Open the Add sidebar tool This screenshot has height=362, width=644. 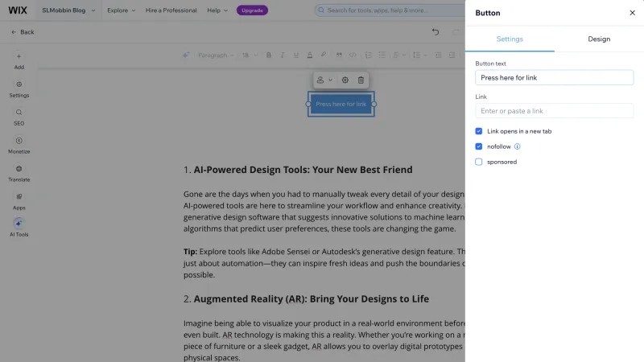pos(19,61)
